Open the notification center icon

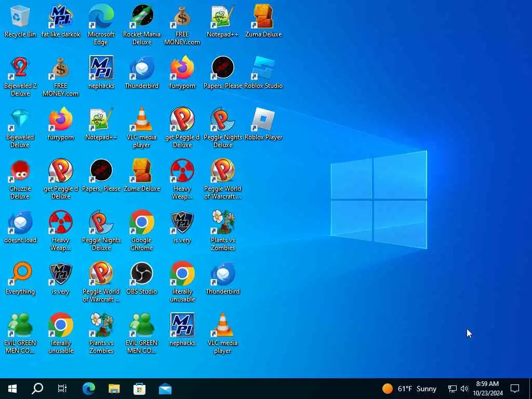click(515, 389)
